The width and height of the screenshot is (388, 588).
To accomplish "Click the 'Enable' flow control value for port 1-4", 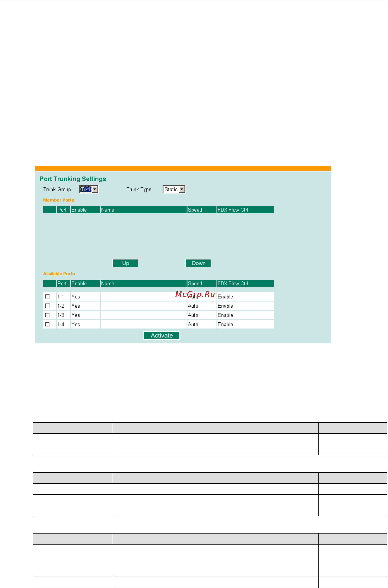I will click(225, 324).
